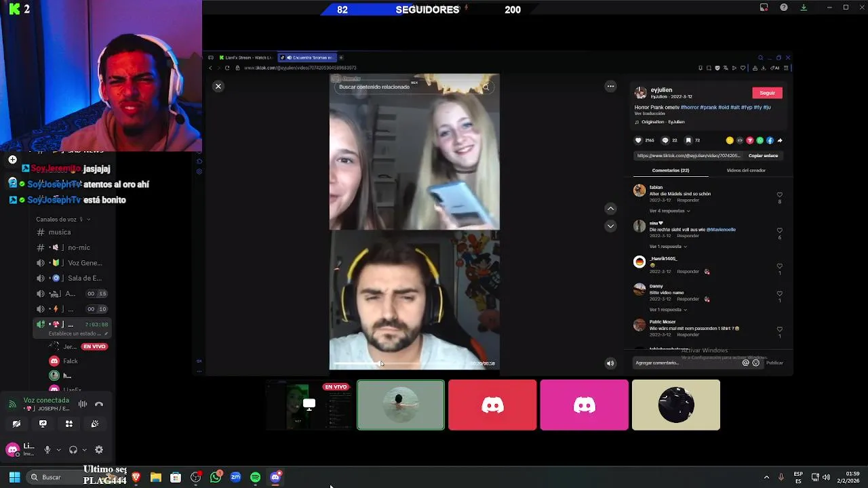Switch to the Videos del creador tab
Image resolution: width=868 pixels, height=488 pixels.
point(746,170)
